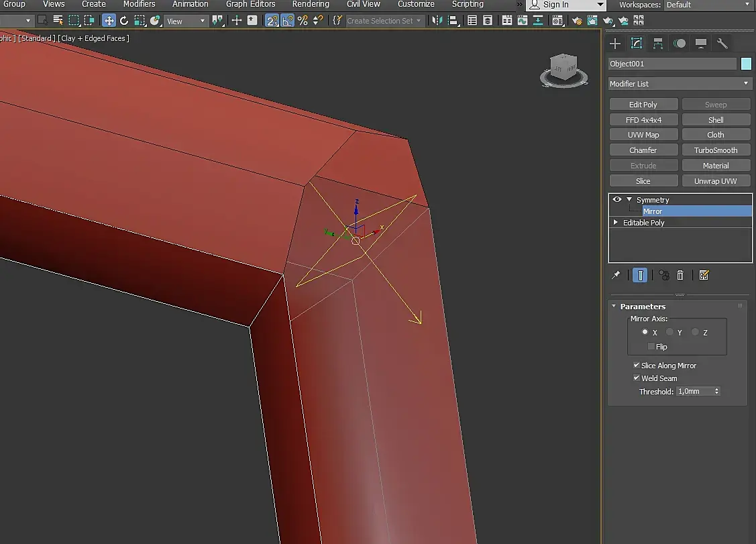Choose the Rectangular Selection Region tool
This screenshot has width=756, height=544.
(74, 21)
